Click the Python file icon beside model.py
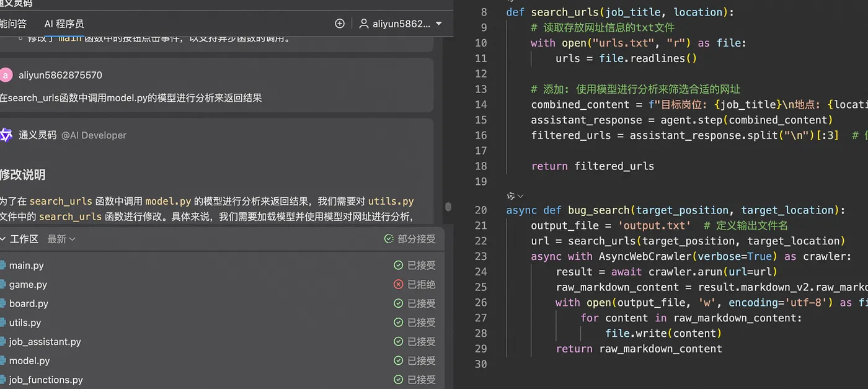Screen dimensions: 868x389 pyautogui.click(x=2, y=360)
